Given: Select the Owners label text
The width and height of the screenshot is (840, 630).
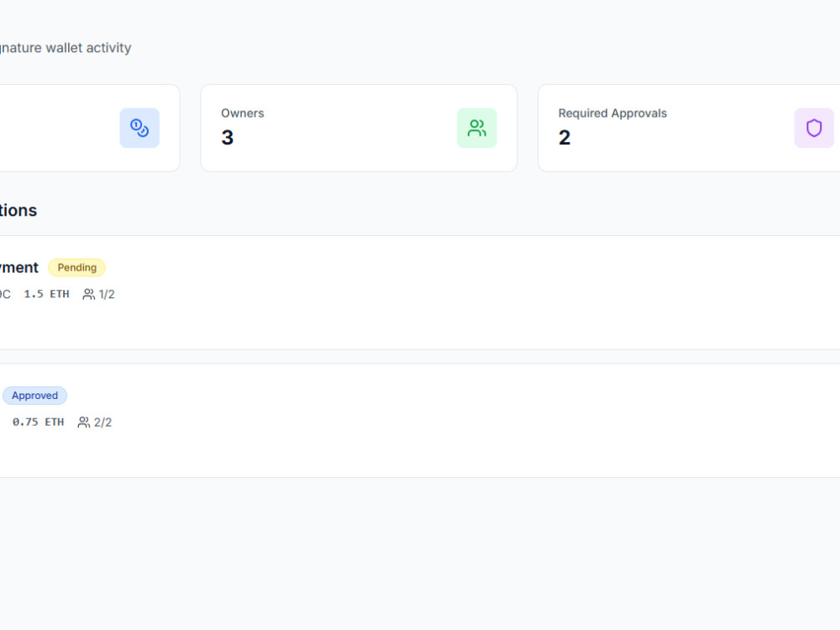Looking at the screenshot, I should click(x=243, y=113).
